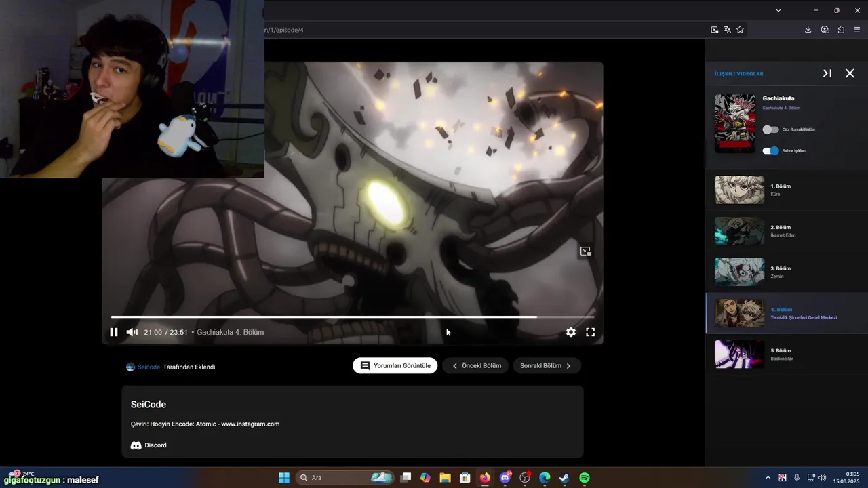
Task: Open File Explorer from taskbar
Action: [445, 478]
